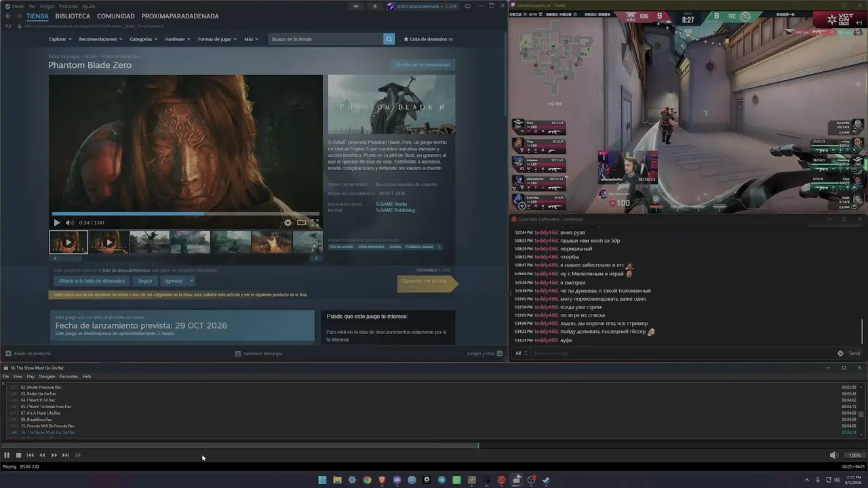Switch to the COMUNIDAD tab
The height and width of the screenshot is (488, 868).
coord(116,16)
